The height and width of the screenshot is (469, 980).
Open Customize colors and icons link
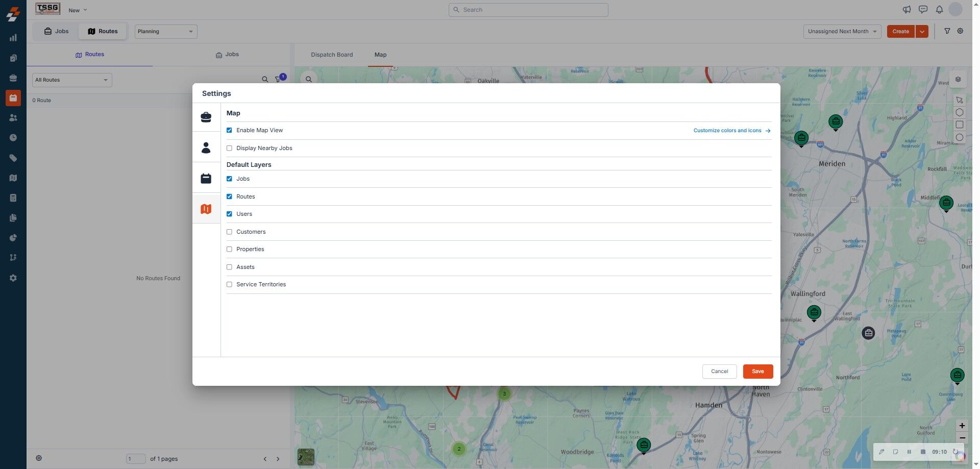click(732, 131)
